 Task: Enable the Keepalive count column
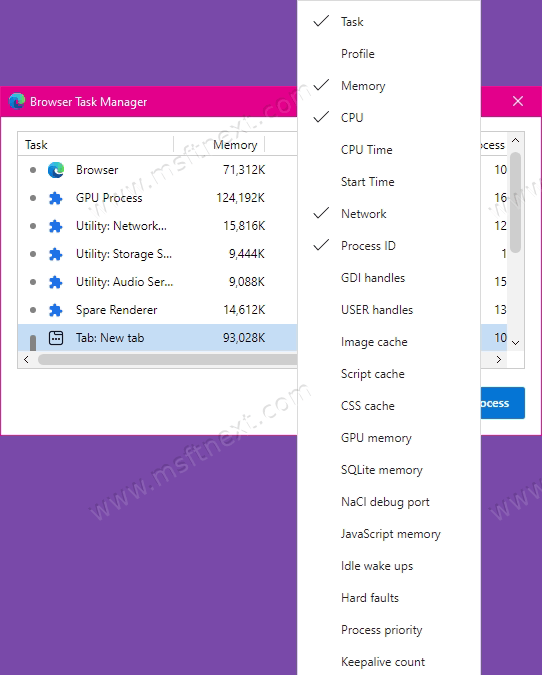pyautogui.click(x=389, y=662)
